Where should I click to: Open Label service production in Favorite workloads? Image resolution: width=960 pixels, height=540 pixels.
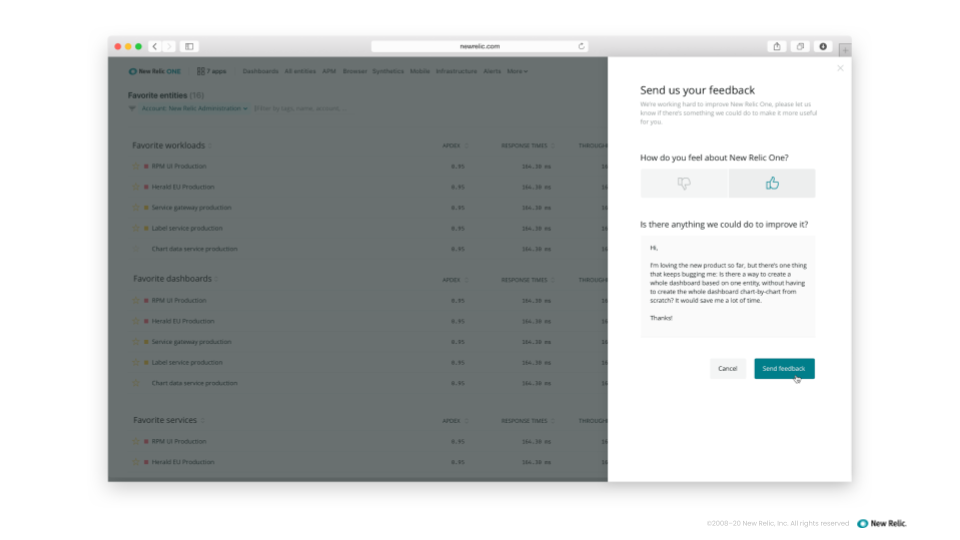(187, 228)
